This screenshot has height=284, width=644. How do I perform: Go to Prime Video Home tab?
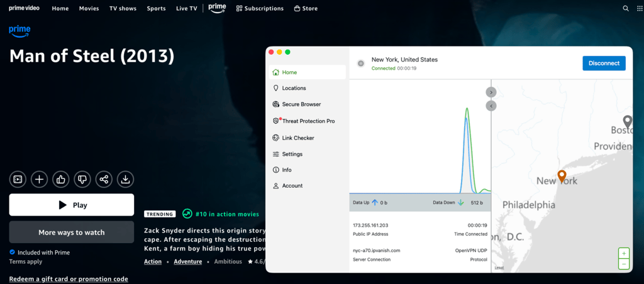(60, 8)
